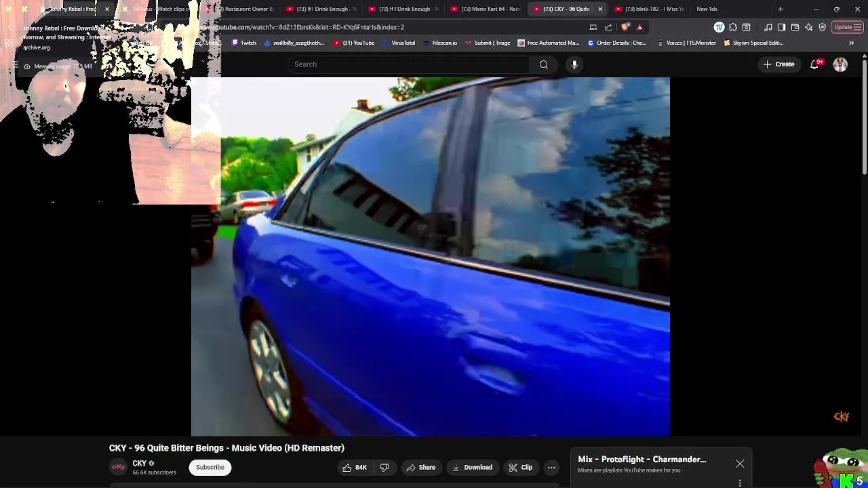Close the Mix - Protoflight playlist panel

pos(740,464)
